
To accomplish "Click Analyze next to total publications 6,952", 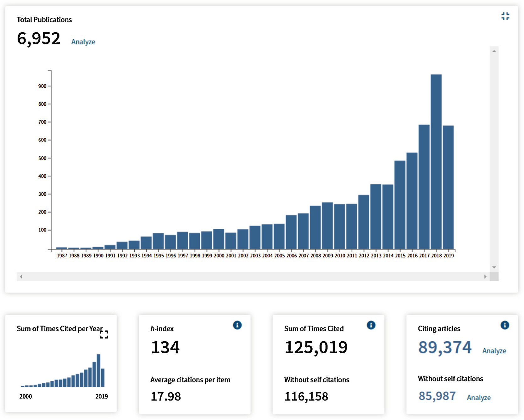I will (x=83, y=42).
